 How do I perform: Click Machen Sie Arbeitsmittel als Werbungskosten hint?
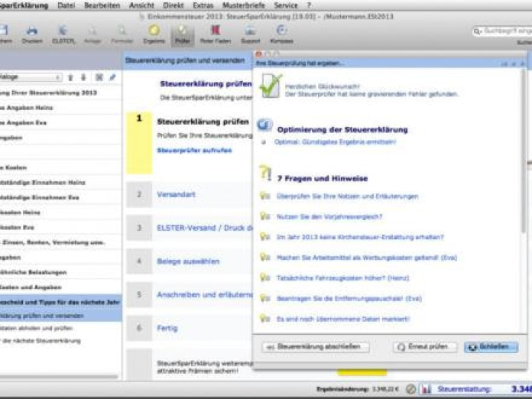pos(367,258)
